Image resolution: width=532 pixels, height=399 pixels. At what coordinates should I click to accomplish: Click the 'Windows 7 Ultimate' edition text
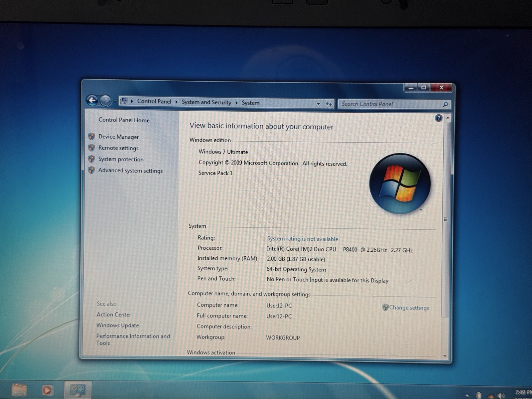[x=223, y=152]
